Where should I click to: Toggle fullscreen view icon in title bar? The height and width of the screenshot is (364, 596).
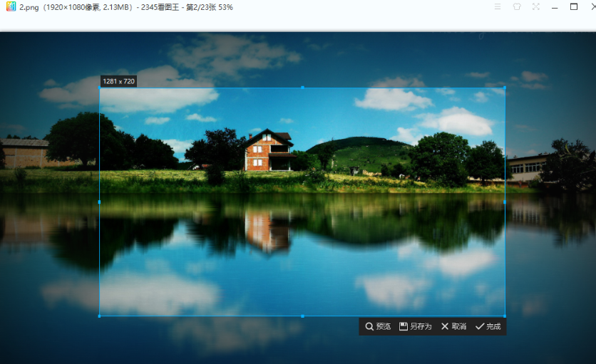[x=536, y=7]
